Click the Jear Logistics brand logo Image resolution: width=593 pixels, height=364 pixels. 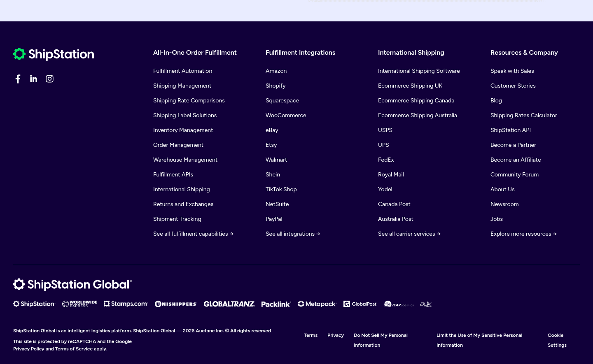click(399, 304)
